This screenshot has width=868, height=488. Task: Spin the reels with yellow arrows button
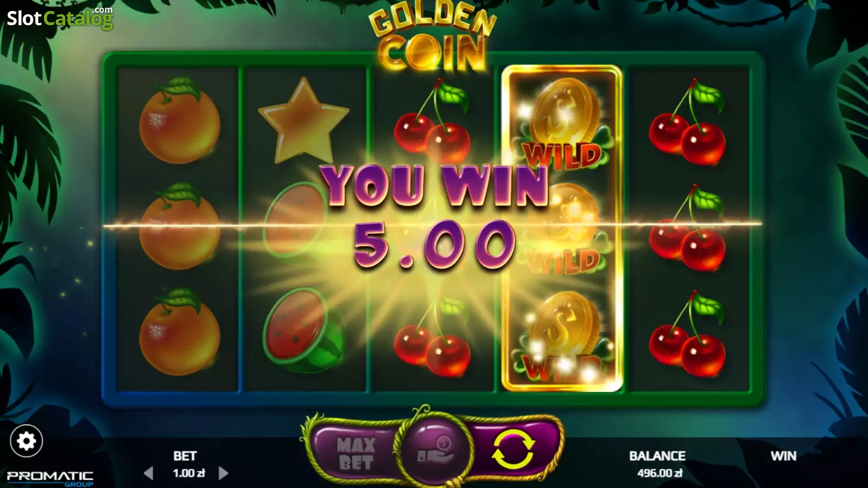tap(513, 450)
